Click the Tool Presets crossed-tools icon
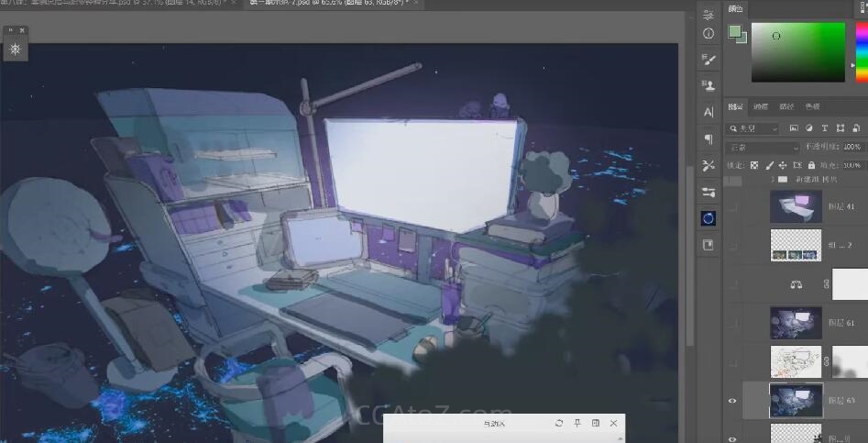The image size is (868, 443). tap(708, 166)
